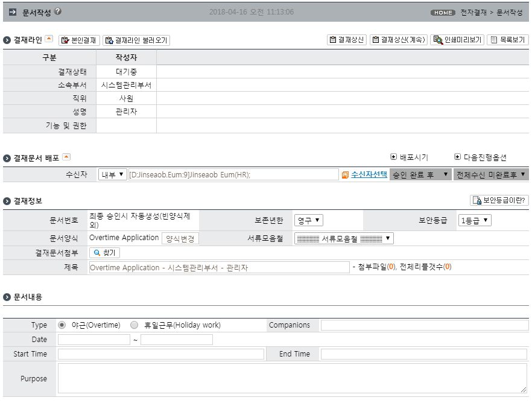Click the 찾기 attachment search button
Viewport: 532px width, 406px height.
click(x=104, y=253)
